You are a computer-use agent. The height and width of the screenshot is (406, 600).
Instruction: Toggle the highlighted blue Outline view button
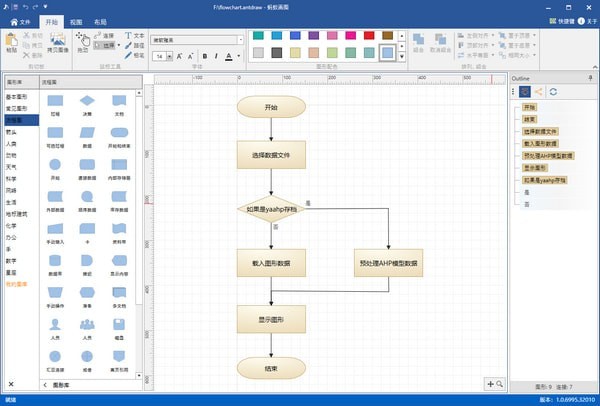[x=525, y=92]
